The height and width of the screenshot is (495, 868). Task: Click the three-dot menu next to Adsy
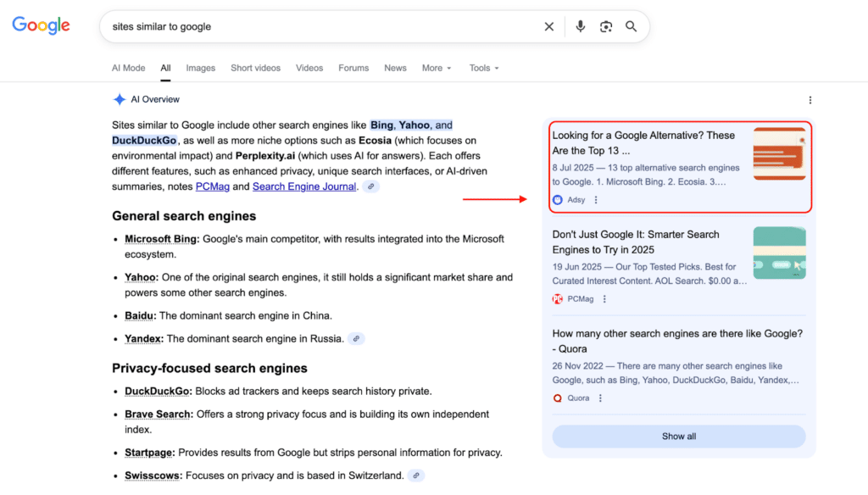point(596,200)
